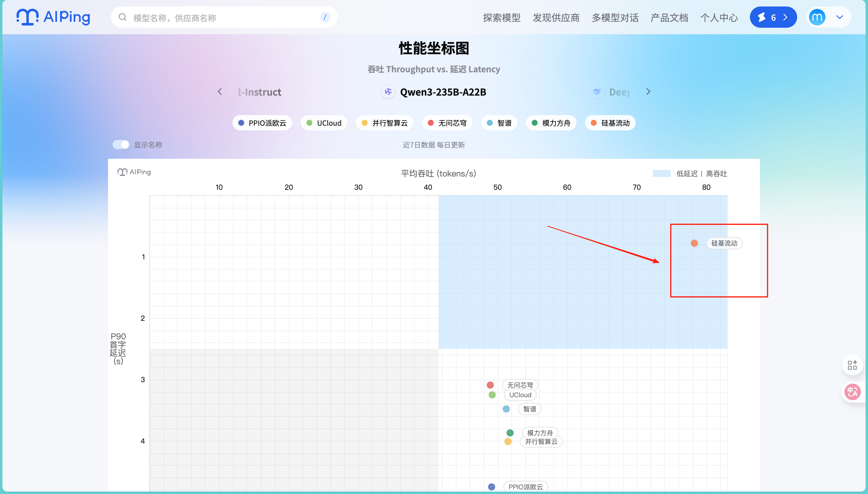Click the AIPing logo in header

pos(53,17)
